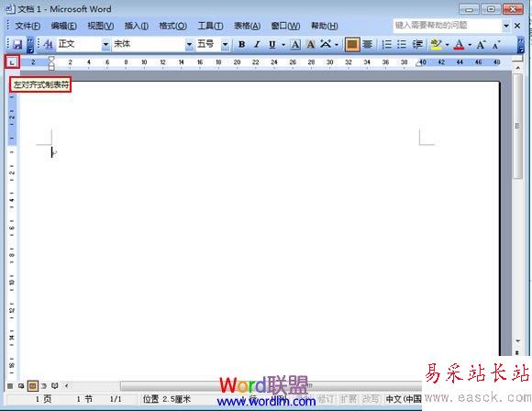Open the 文件(F) menu
The width and height of the screenshot is (532, 411).
[x=28, y=26]
